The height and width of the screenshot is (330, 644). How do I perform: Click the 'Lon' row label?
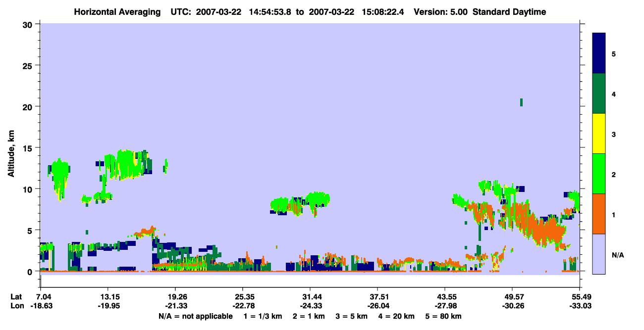16,306
